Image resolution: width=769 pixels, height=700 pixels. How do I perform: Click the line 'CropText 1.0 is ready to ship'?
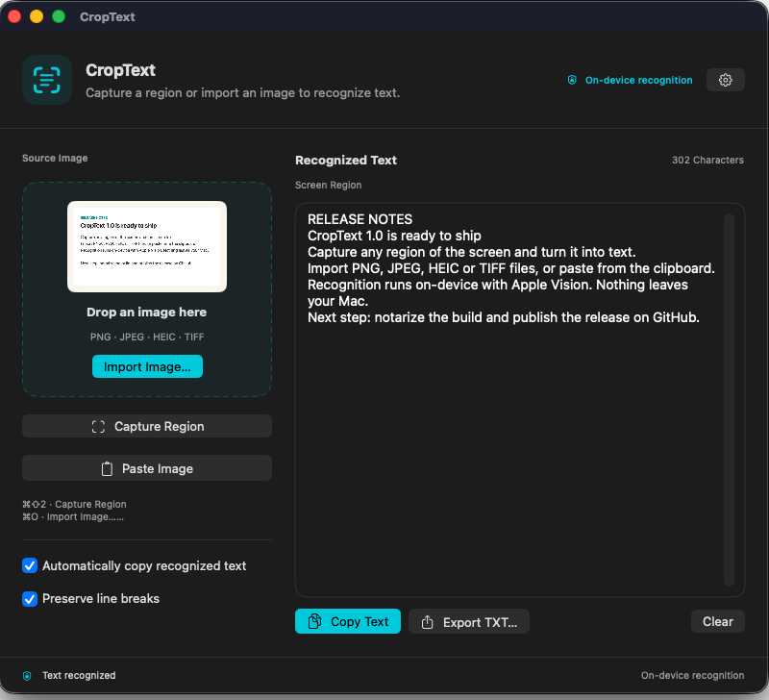point(394,236)
